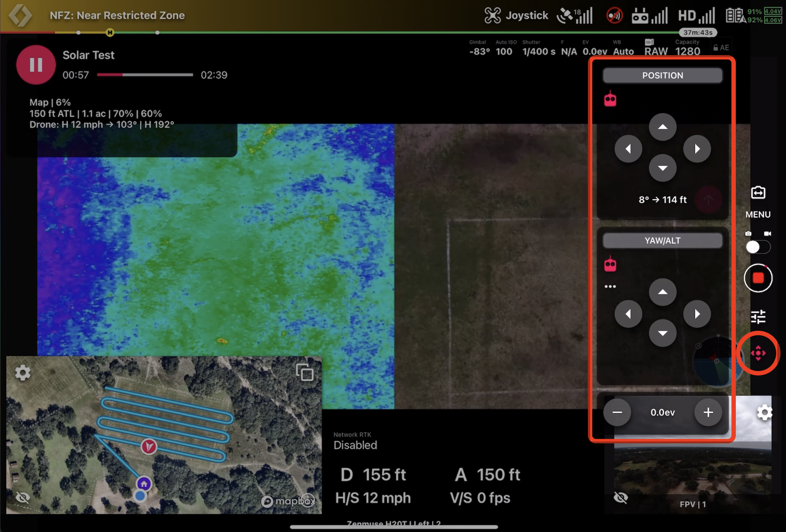786x532 pixels.
Task: Open EV 0.0ev setting in top bar
Action: [595, 48]
